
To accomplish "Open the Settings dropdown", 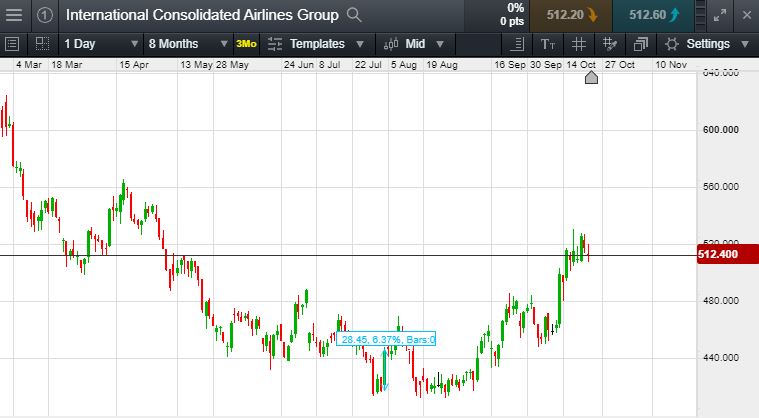I will [x=707, y=44].
